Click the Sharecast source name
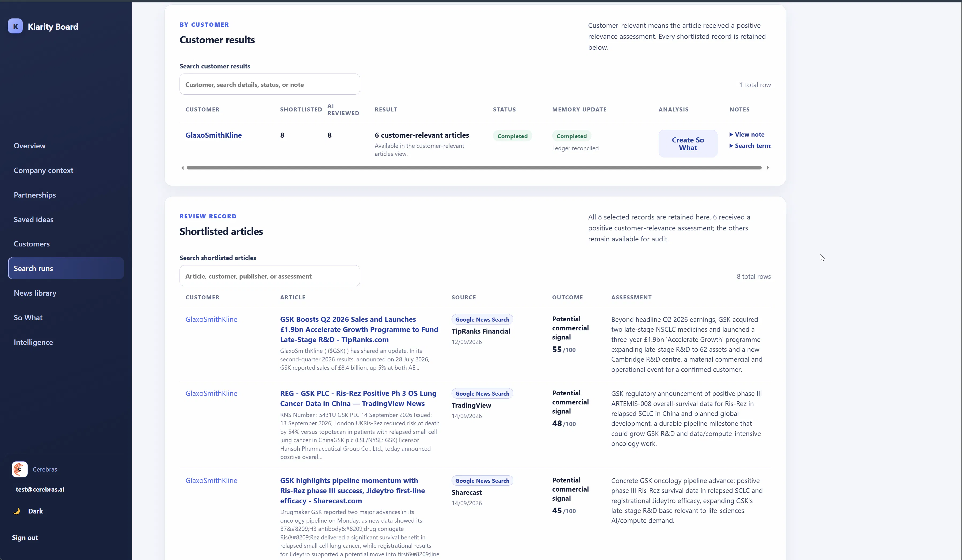The width and height of the screenshot is (962, 560). pos(467,492)
